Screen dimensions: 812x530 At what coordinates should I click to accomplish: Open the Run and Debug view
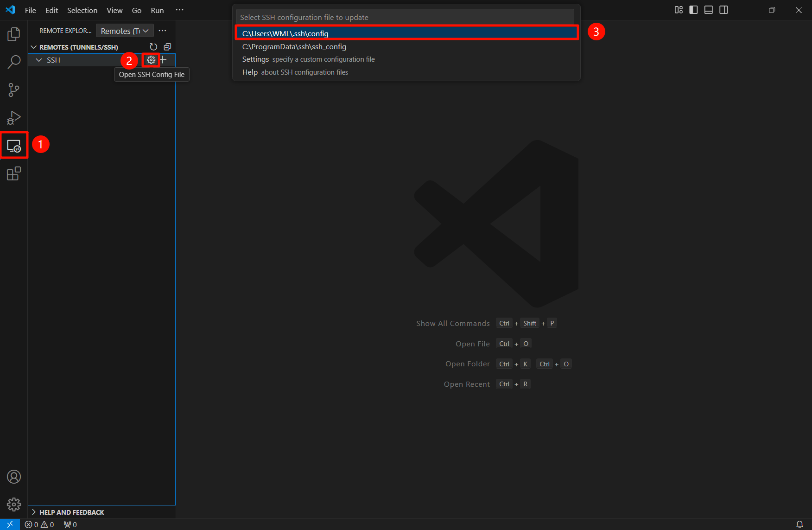pos(14,118)
